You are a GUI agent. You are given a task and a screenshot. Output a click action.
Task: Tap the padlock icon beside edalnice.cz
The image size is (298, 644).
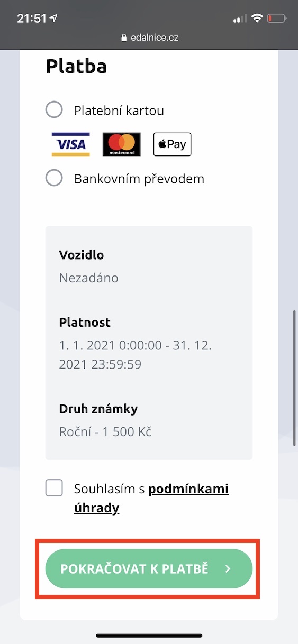124,38
